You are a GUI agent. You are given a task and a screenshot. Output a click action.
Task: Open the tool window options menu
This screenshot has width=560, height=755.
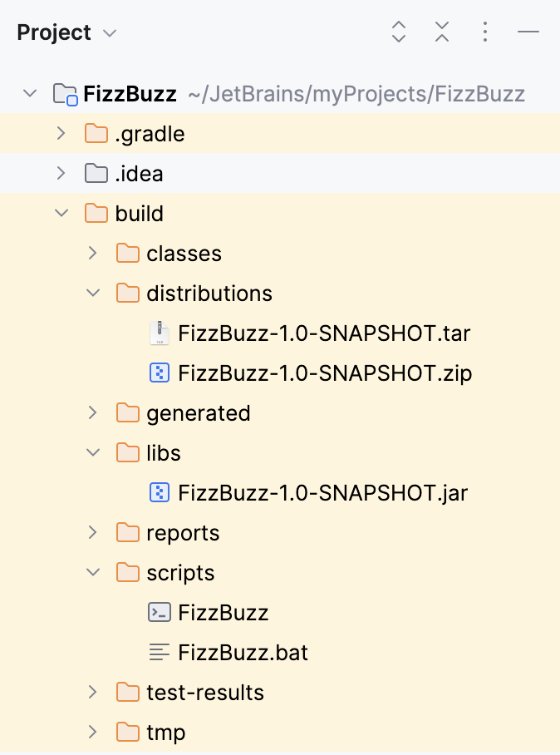[484, 32]
